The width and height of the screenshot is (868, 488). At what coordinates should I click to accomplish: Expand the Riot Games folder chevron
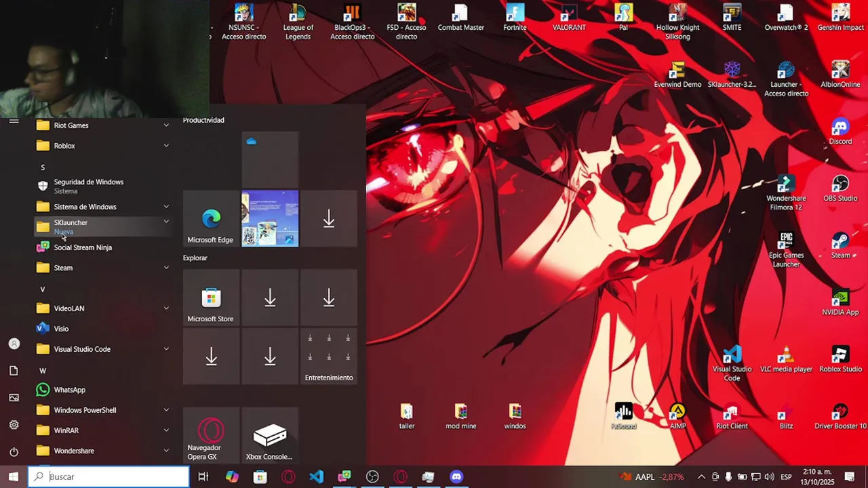pos(166,125)
